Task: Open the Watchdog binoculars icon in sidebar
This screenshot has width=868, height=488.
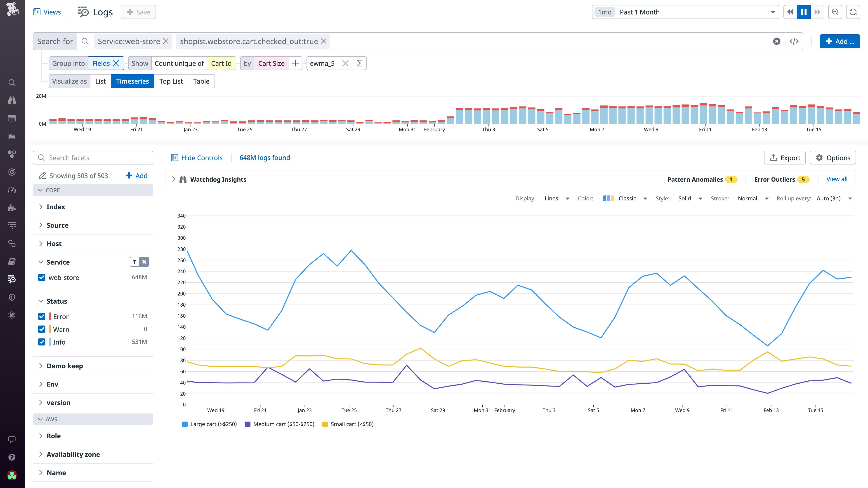Action: [x=12, y=100]
